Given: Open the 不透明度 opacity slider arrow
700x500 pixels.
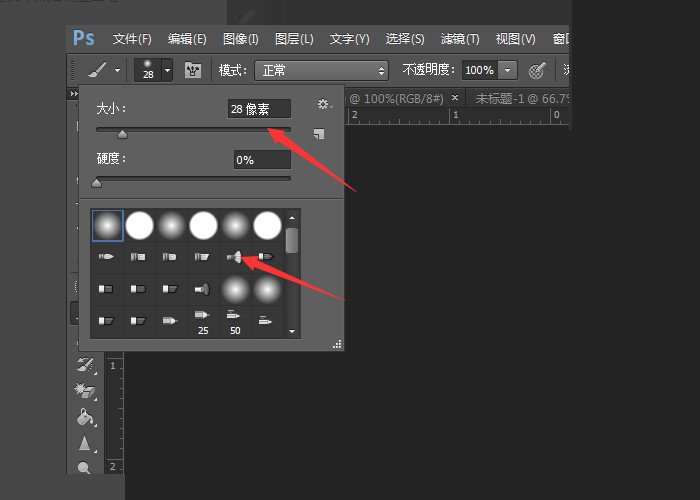Looking at the screenshot, I should [x=508, y=70].
